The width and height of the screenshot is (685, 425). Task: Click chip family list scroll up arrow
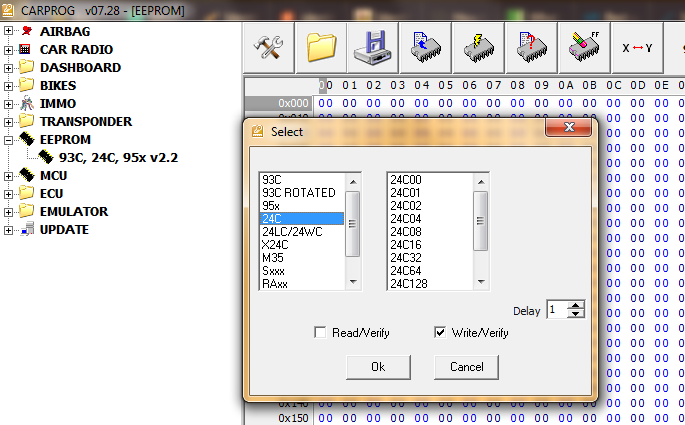353,181
